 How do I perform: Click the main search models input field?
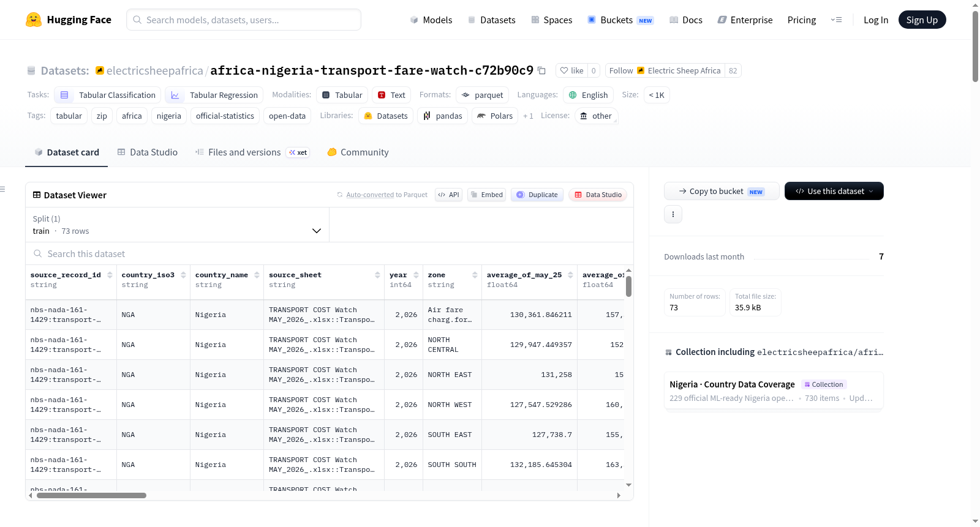coord(244,20)
